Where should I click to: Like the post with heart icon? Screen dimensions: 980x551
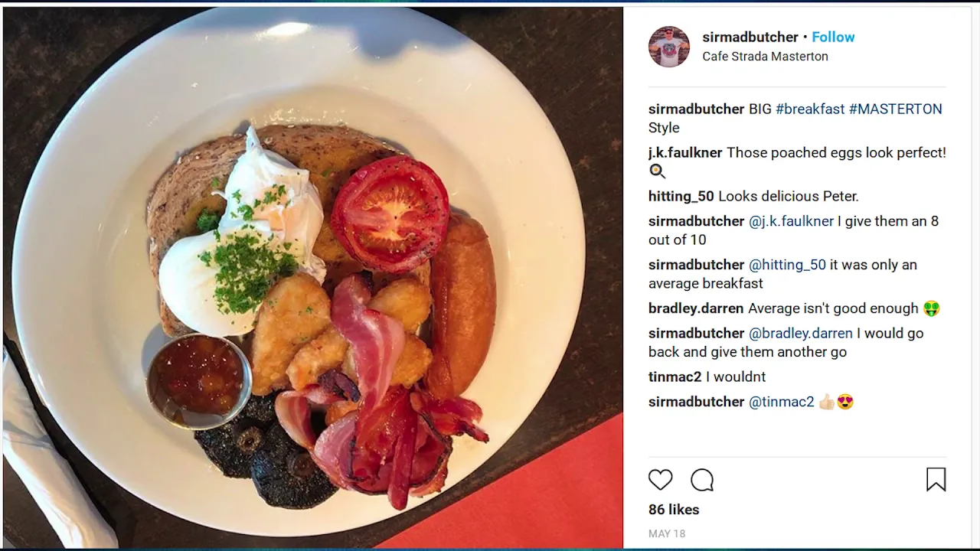[x=660, y=480]
